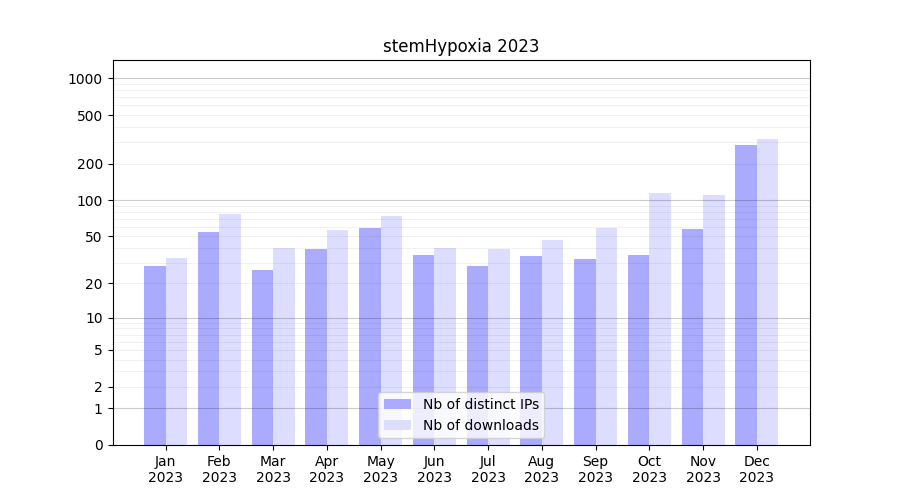Click the 100 y-axis tick label

90,201
